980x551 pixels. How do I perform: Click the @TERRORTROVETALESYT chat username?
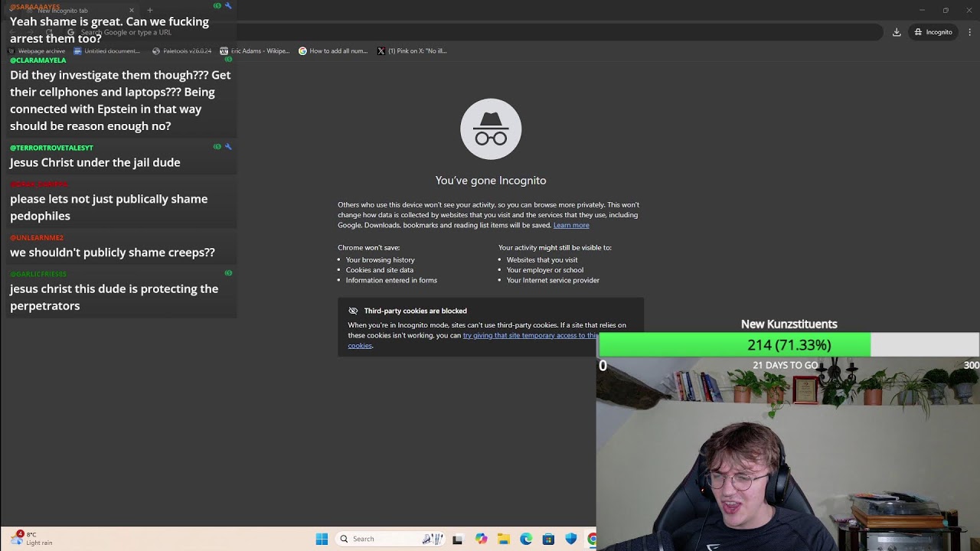[x=51, y=148]
